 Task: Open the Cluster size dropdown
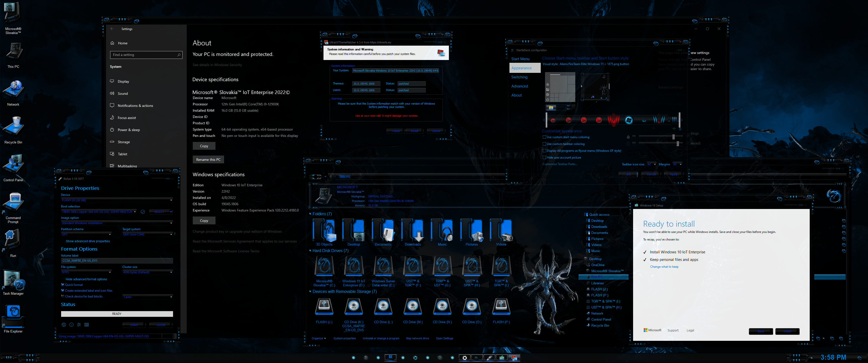(148, 272)
